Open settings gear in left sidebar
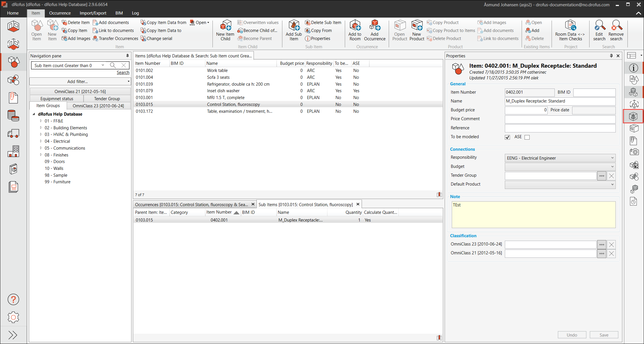 13,317
